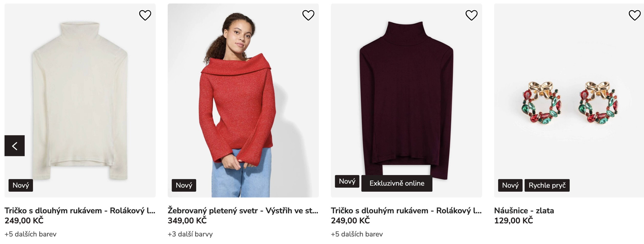View the burgundy turtleneck product image
The width and height of the screenshot is (644, 244).
click(x=406, y=100)
